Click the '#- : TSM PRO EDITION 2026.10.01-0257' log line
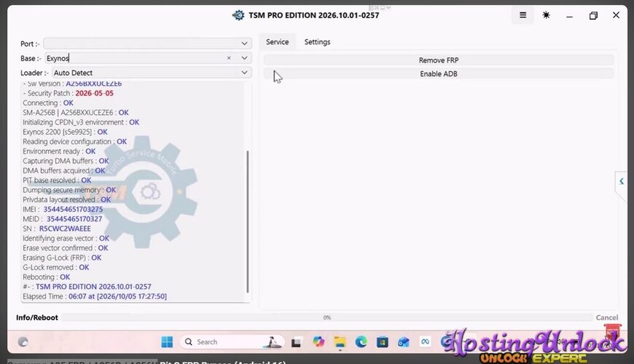 point(87,287)
